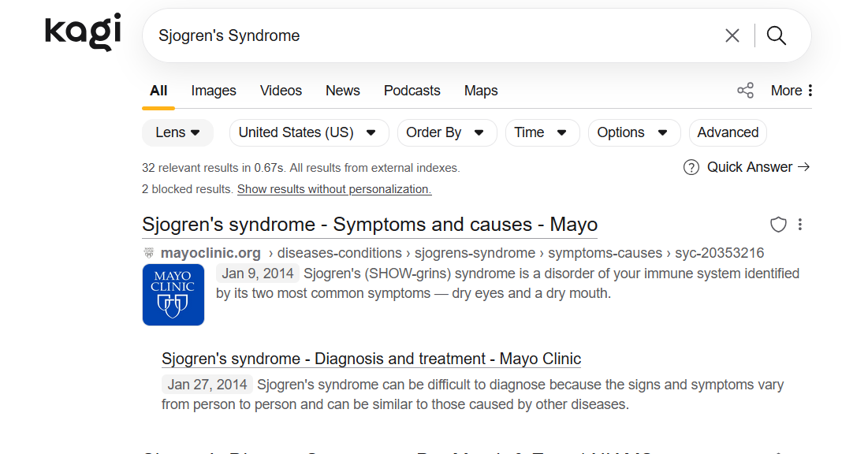Click the shield icon beside Mayo result
The width and height of the screenshot is (868, 454).
tap(778, 225)
